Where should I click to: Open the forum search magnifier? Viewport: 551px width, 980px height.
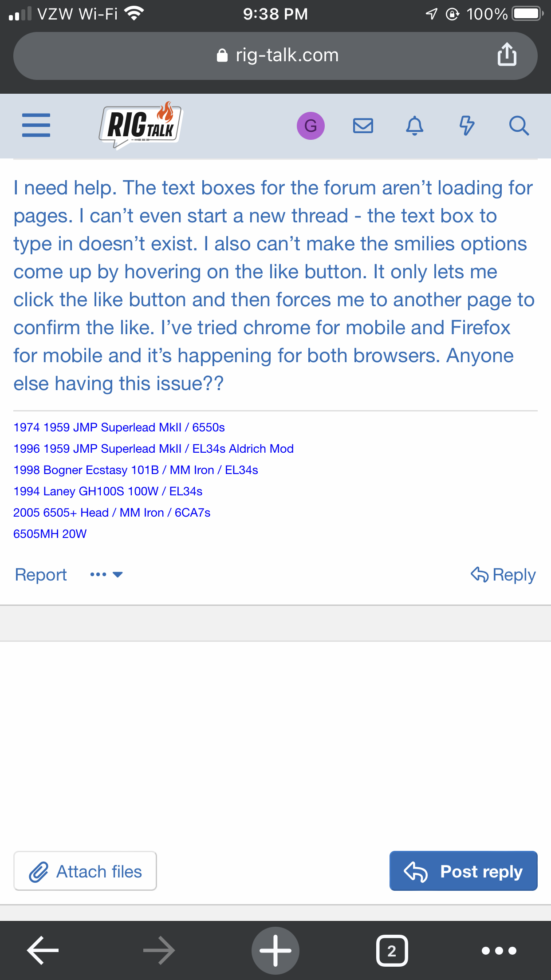click(519, 126)
